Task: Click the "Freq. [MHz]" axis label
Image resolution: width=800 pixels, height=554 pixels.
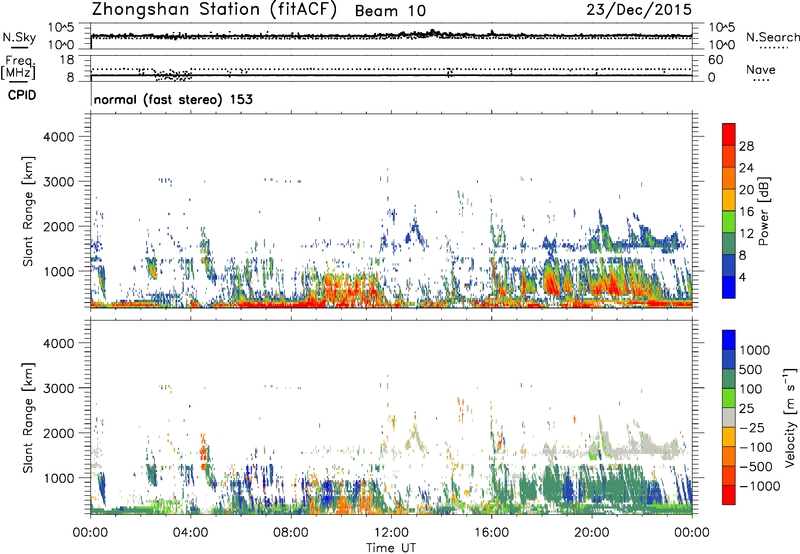Action: [18, 67]
